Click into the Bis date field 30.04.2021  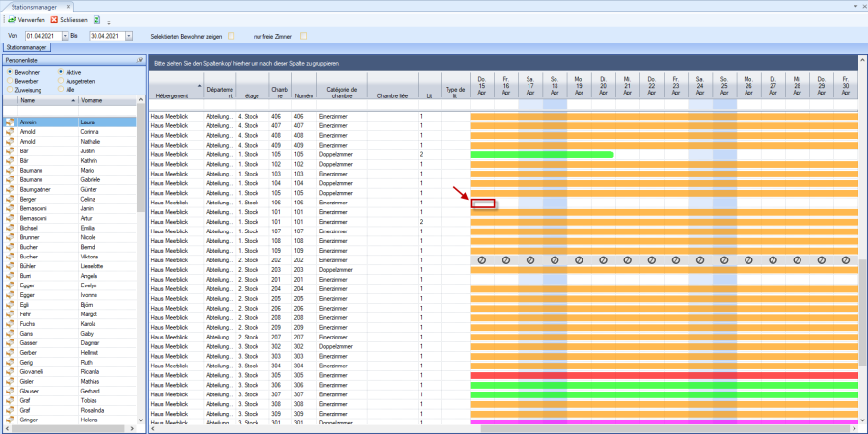(x=107, y=36)
